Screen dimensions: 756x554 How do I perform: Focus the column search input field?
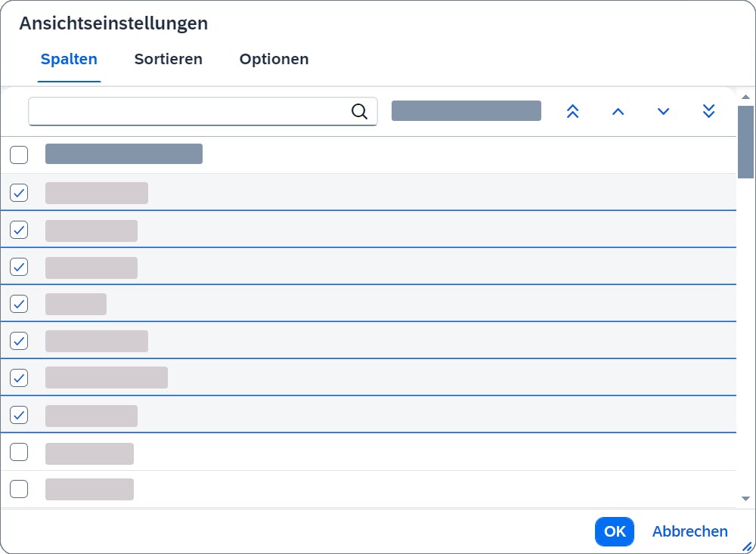point(189,112)
